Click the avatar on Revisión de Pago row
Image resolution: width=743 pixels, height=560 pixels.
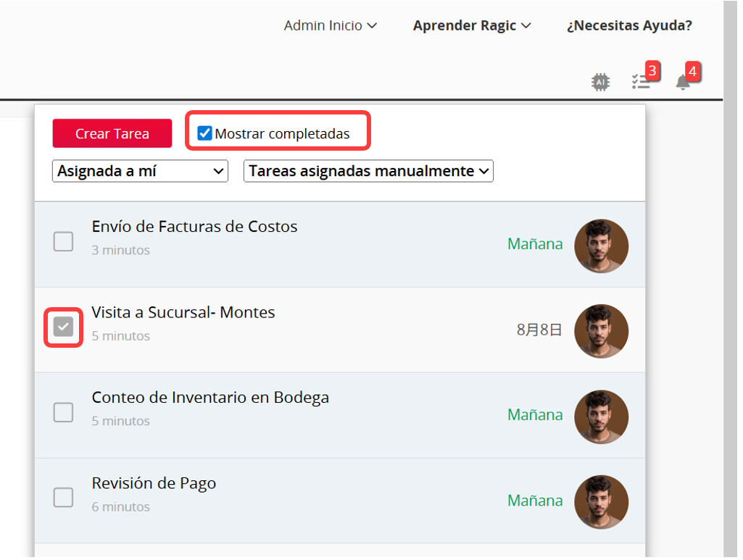602,502
